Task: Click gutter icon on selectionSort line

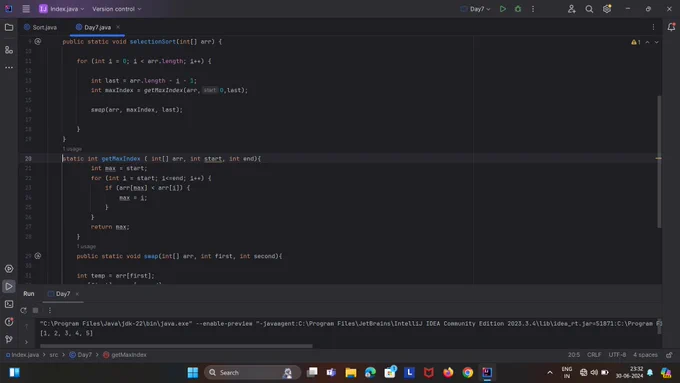Action: coord(38,42)
